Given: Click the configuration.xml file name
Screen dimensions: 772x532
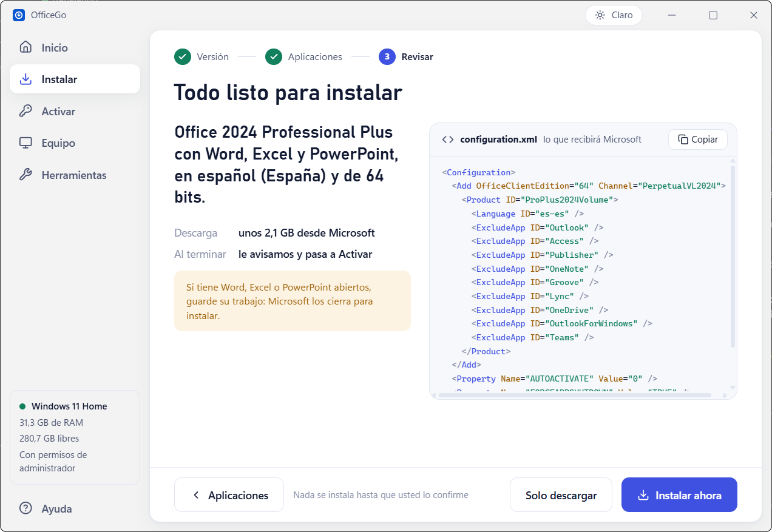Looking at the screenshot, I should (x=498, y=140).
